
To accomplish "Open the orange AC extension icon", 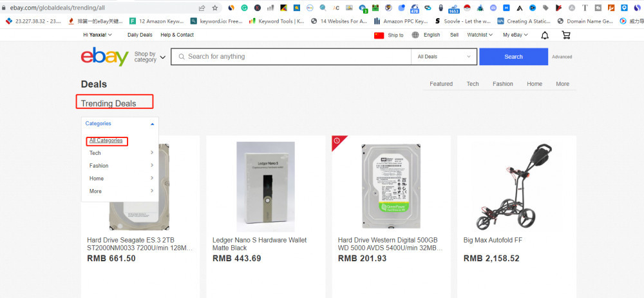I will [336, 7].
